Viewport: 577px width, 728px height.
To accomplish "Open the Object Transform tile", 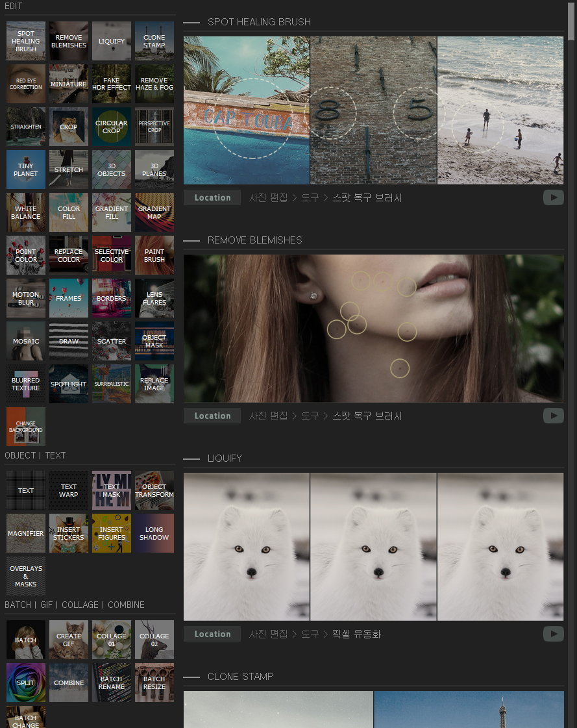I will [154, 490].
